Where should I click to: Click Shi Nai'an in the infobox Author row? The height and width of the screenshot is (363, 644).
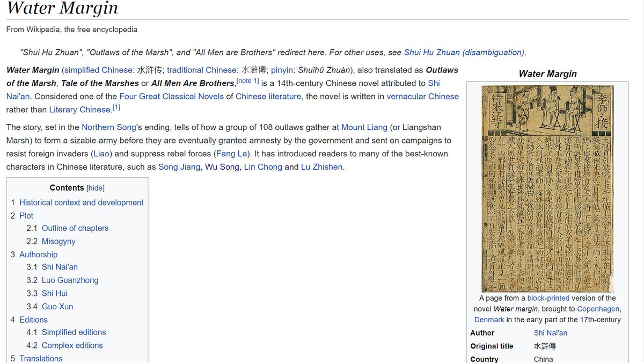(x=551, y=333)
